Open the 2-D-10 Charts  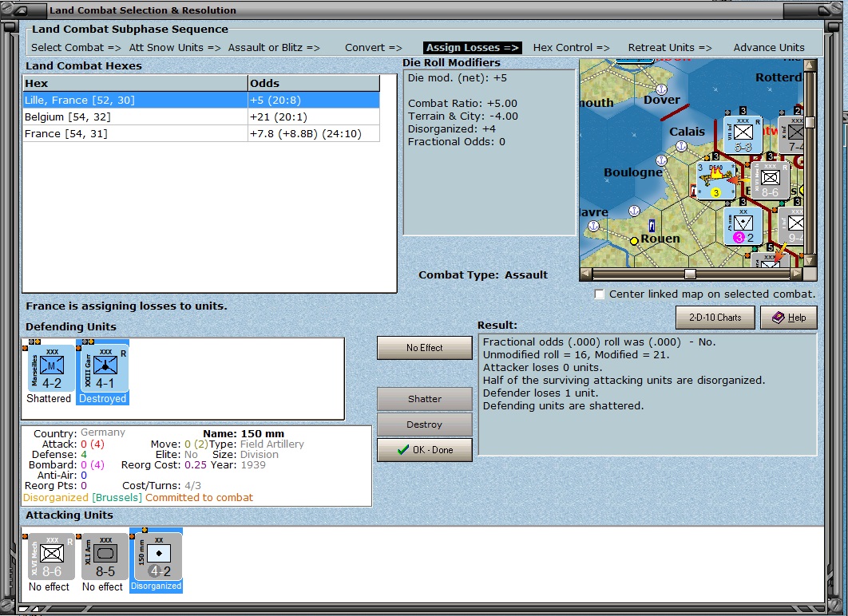pos(715,318)
